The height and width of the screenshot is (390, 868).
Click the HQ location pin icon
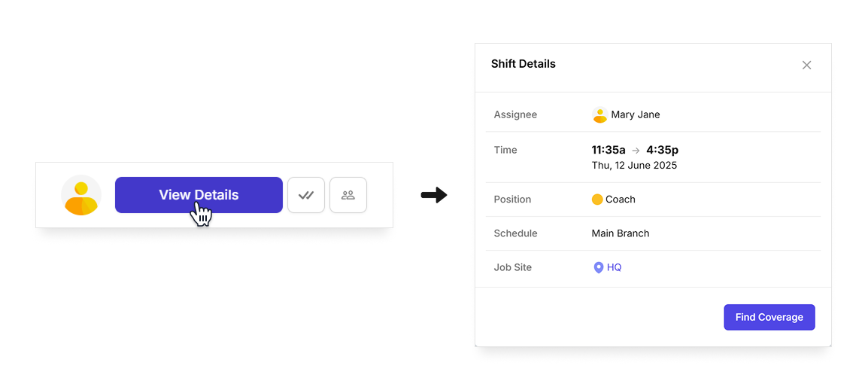[599, 267]
